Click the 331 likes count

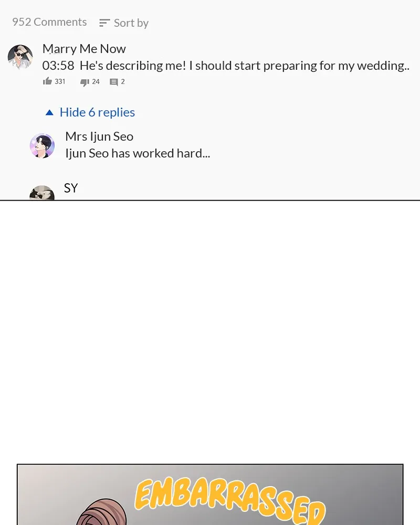(60, 81)
